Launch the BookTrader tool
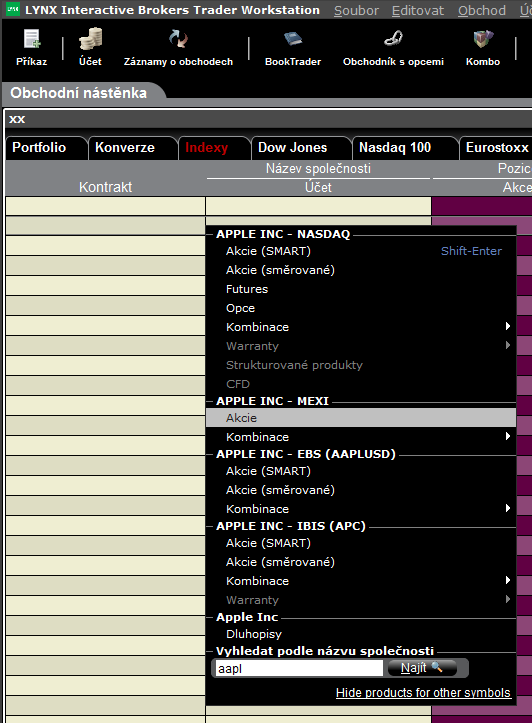 (x=293, y=46)
